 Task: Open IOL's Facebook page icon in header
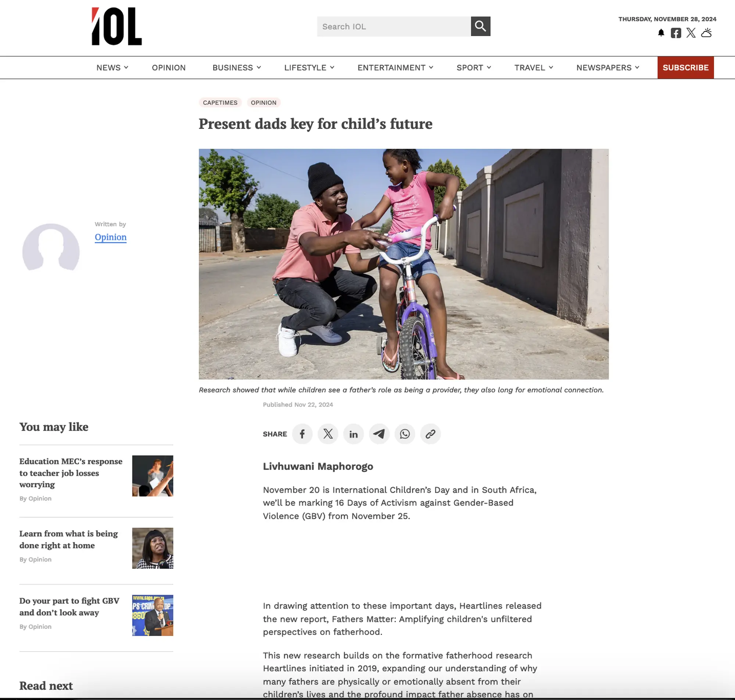click(676, 33)
